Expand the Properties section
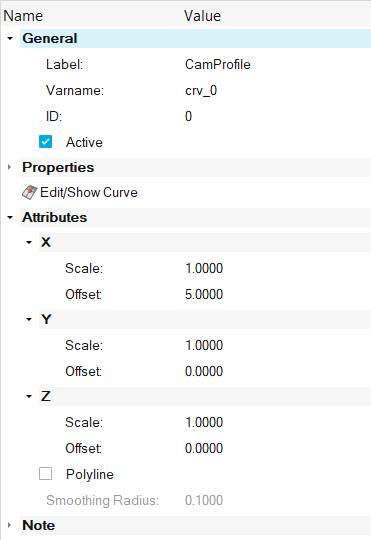Screen dimensions: 371x540 9,167
